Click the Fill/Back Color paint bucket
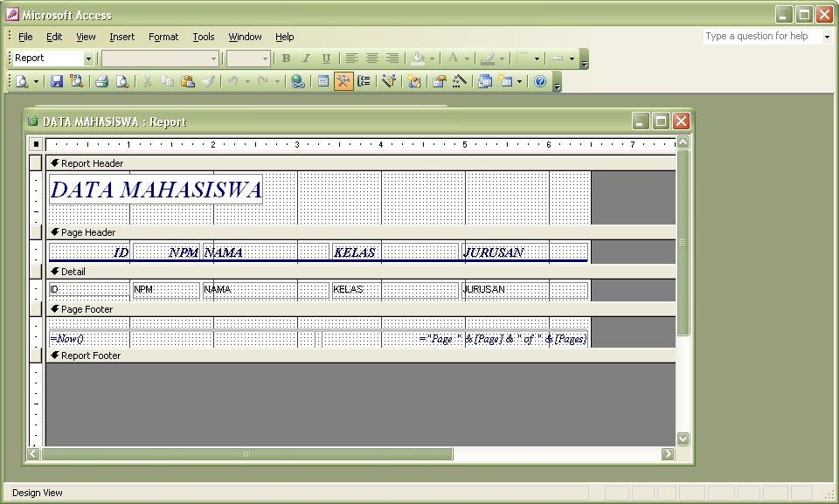Screen dimensions: 839x504 [419, 59]
